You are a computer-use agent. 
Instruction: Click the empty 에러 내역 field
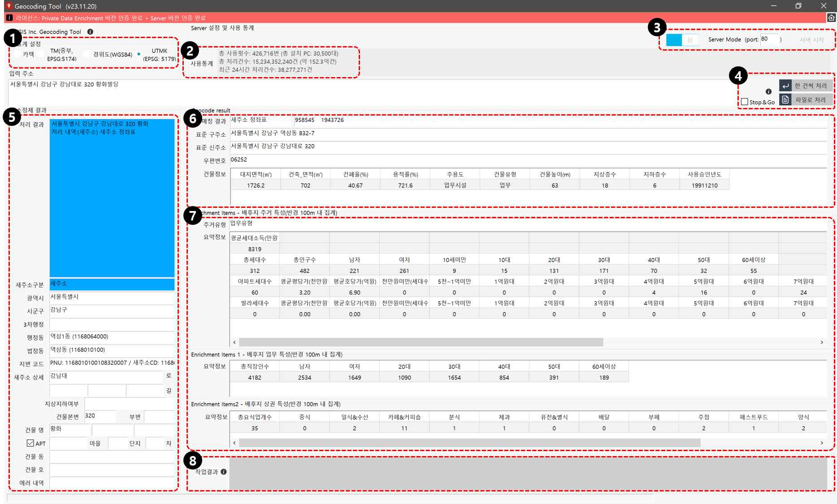click(112, 483)
